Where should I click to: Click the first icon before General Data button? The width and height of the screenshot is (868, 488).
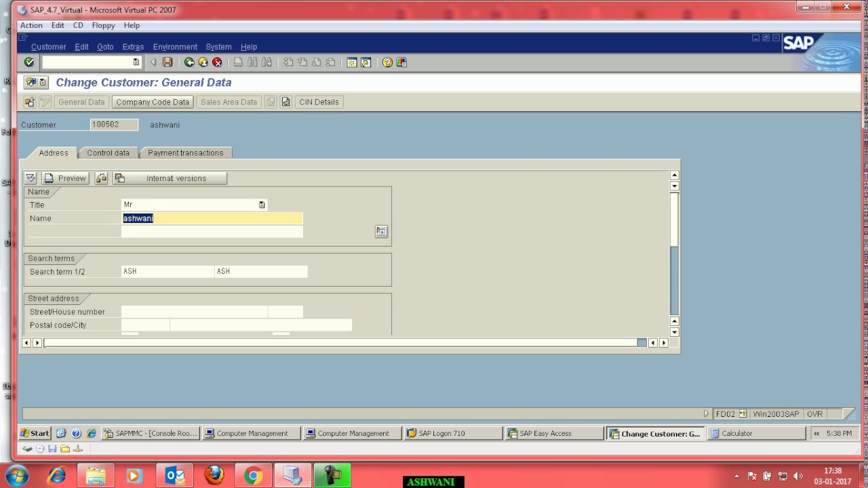tap(29, 102)
